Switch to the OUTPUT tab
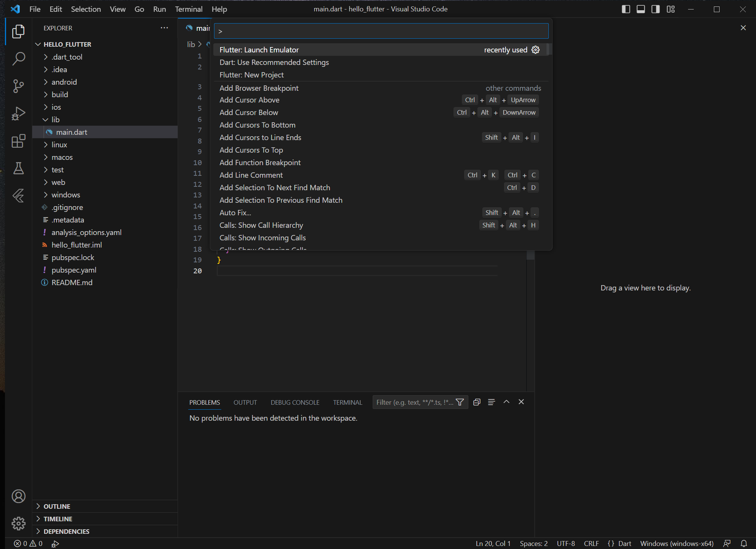The image size is (756, 549). 245,402
